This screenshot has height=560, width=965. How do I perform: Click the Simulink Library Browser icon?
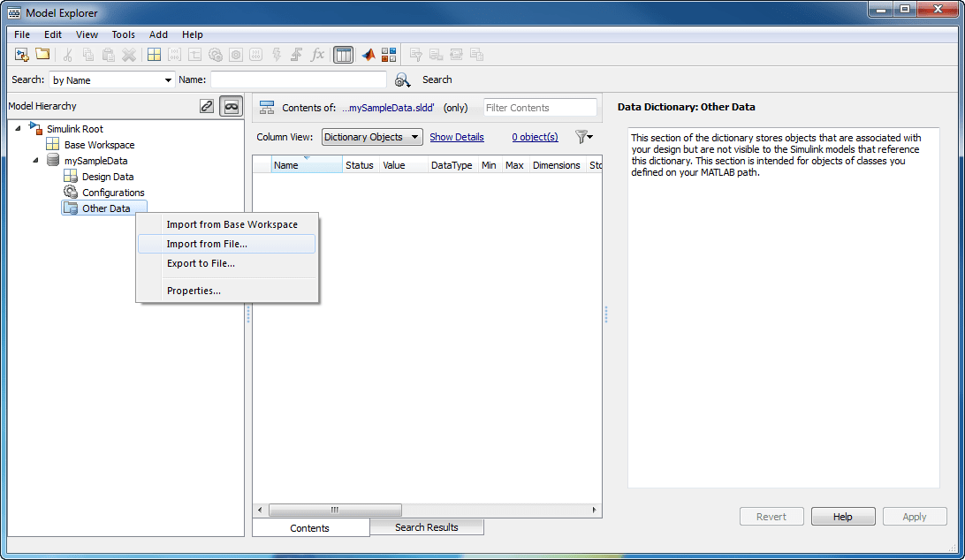pyautogui.click(x=388, y=55)
